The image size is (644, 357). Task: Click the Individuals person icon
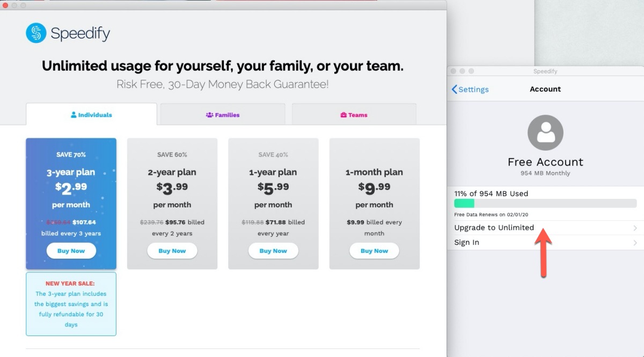(74, 115)
